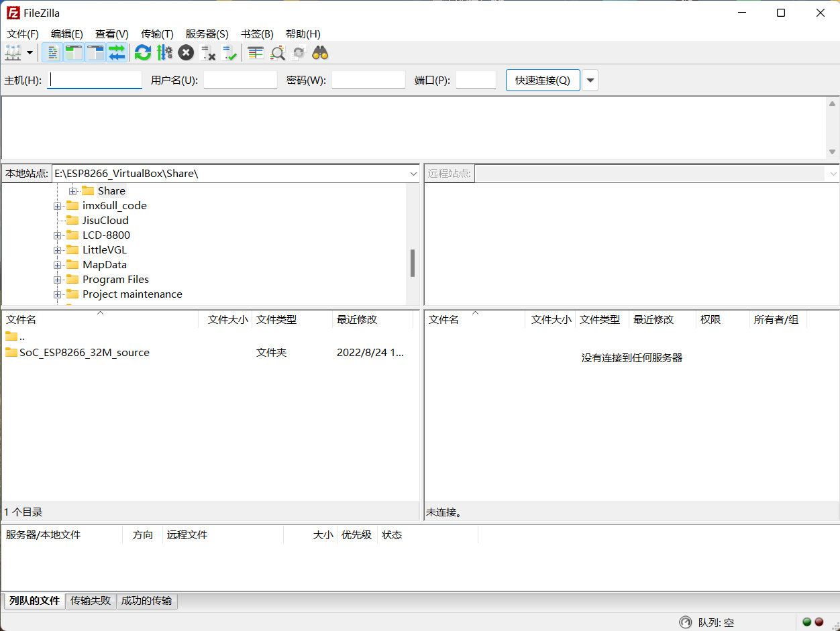840x631 pixels.
Task: Expand the Share folder node
Action: 72,191
